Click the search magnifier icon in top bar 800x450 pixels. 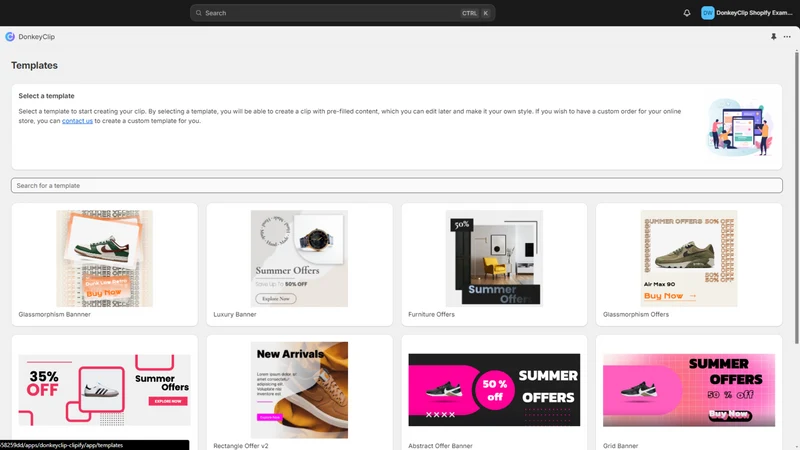[x=199, y=13]
